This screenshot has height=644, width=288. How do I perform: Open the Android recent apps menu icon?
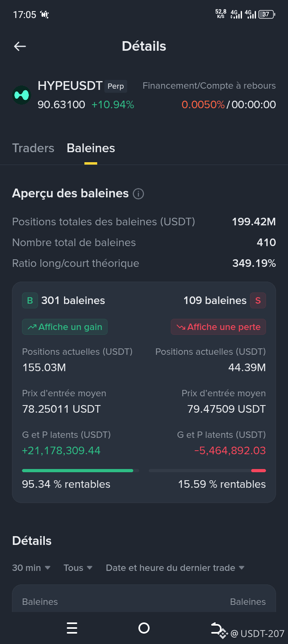coord(72,628)
